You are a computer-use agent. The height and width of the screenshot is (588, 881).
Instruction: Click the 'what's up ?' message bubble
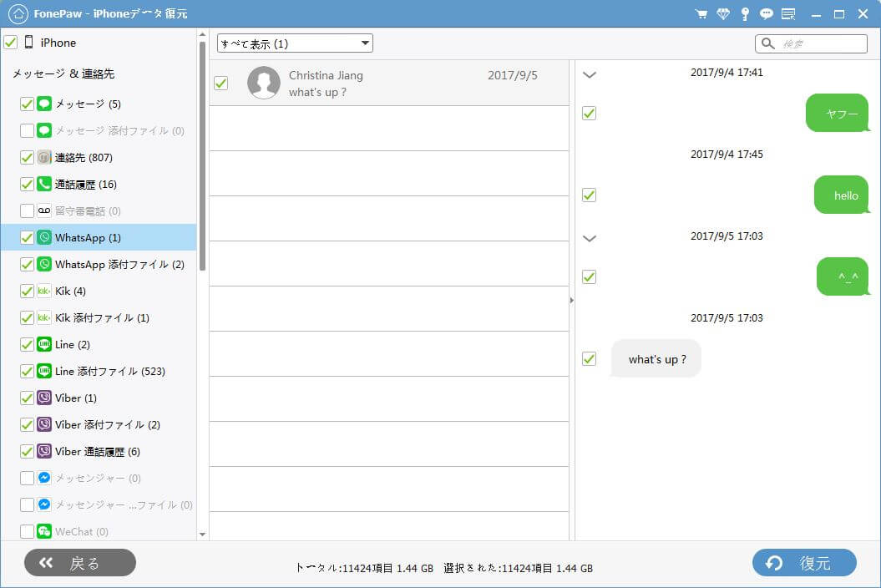[656, 358]
